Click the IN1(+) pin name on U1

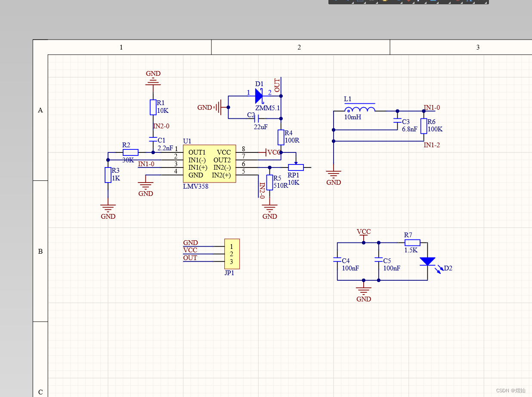click(198, 167)
